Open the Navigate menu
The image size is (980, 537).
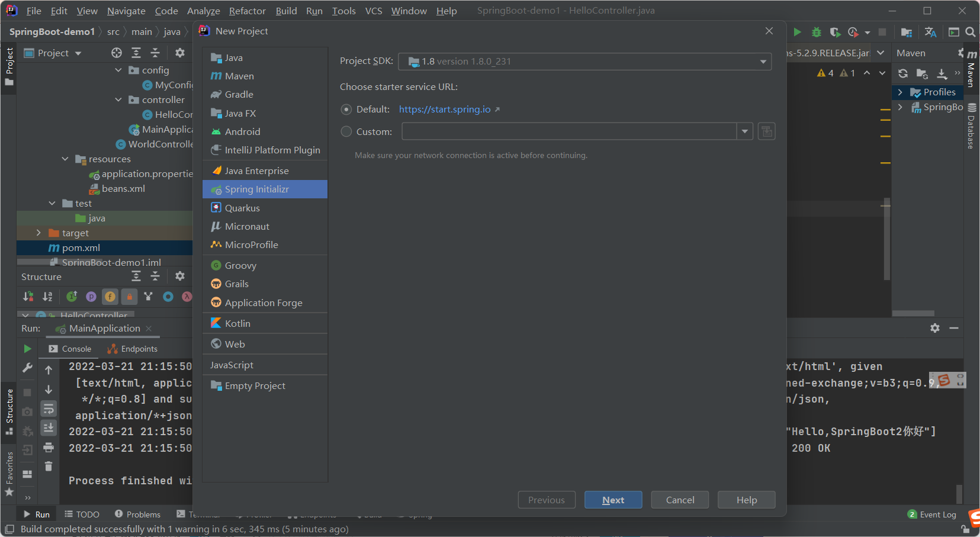point(126,11)
